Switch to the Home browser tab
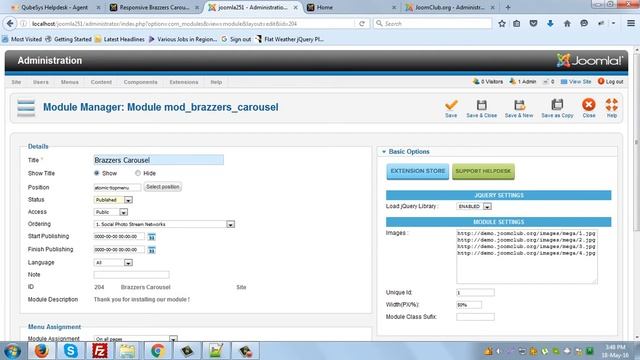Screen dimensions: 640x360 tap(351, 7)
